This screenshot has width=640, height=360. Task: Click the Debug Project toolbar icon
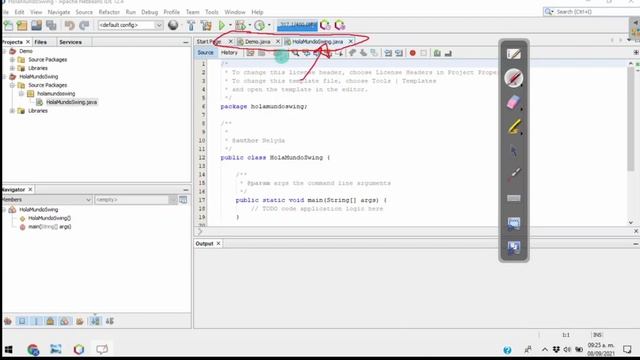coord(240,25)
